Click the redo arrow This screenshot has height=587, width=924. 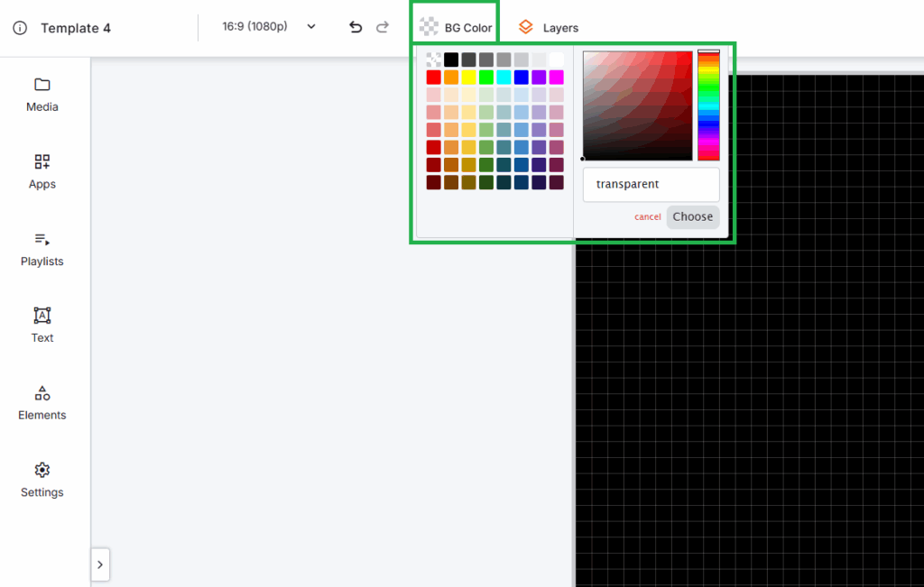pyautogui.click(x=383, y=27)
